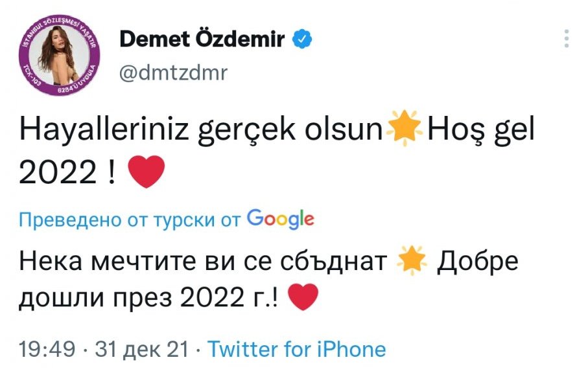Click the Google logo in translation label
The height and width of the screenshot is (373, 588).
[x=281, y=220]
